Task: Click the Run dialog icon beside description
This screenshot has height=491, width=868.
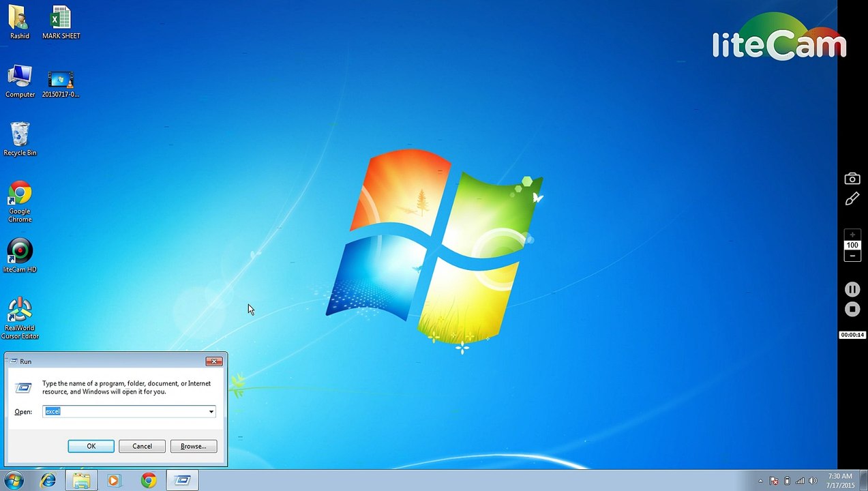Action: pyautogui.click(x=23, y=387)
